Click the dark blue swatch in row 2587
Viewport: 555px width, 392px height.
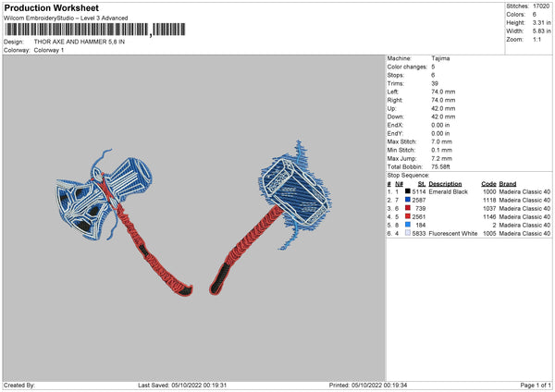click(x=408, y=200)
